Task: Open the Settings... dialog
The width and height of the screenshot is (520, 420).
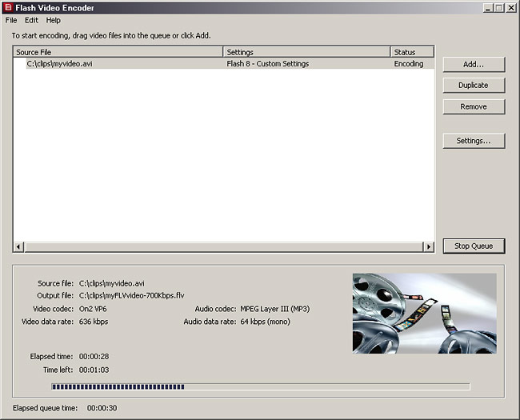Action: pyautogui.click(x=474, y=141)
